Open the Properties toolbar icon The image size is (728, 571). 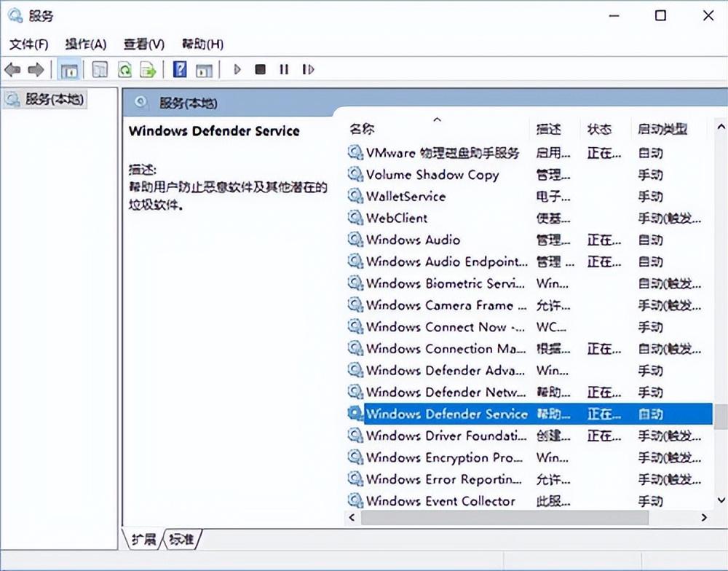100,70
